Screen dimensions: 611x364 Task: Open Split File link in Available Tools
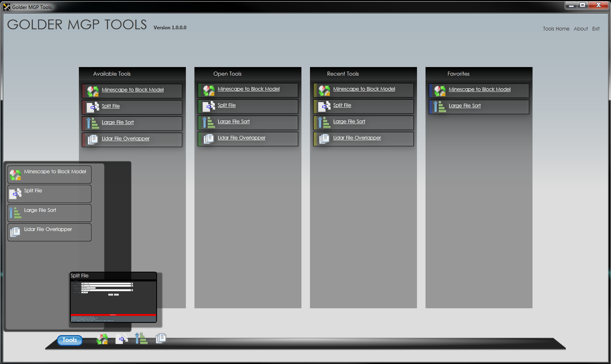(x=111, y=106)
